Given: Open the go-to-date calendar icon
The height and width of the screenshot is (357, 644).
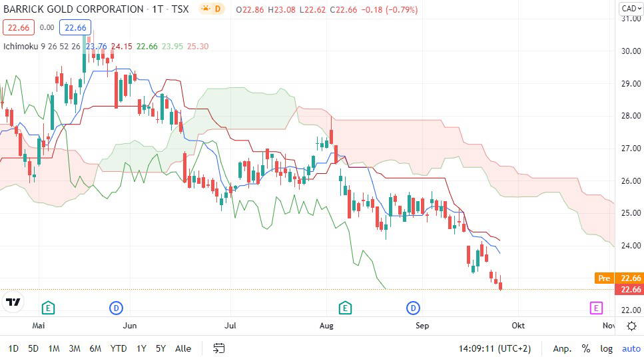Looking at the screenshot, I should (219, 348).
